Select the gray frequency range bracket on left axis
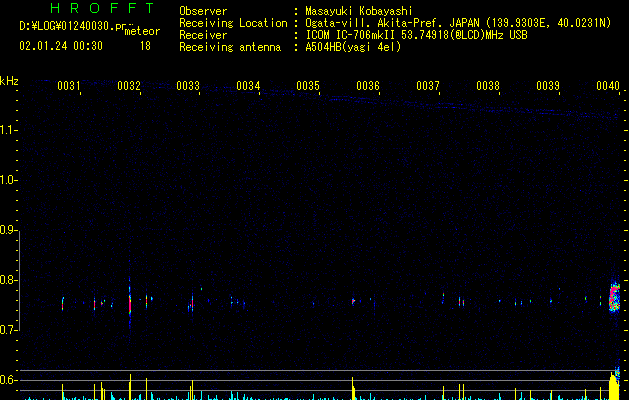Image resolution: width=629 pixels, height=400 pixels. 19,281
